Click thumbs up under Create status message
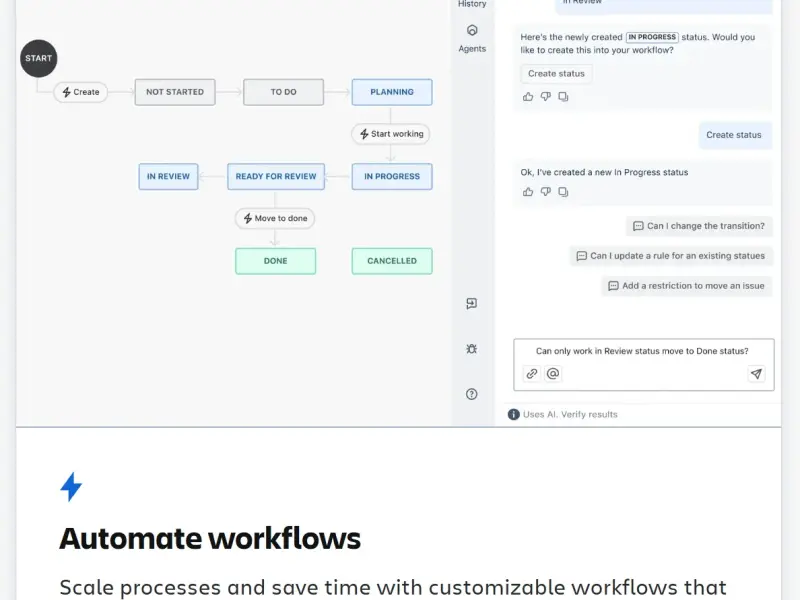Screen dimensions: 800x600 (528, 97)
